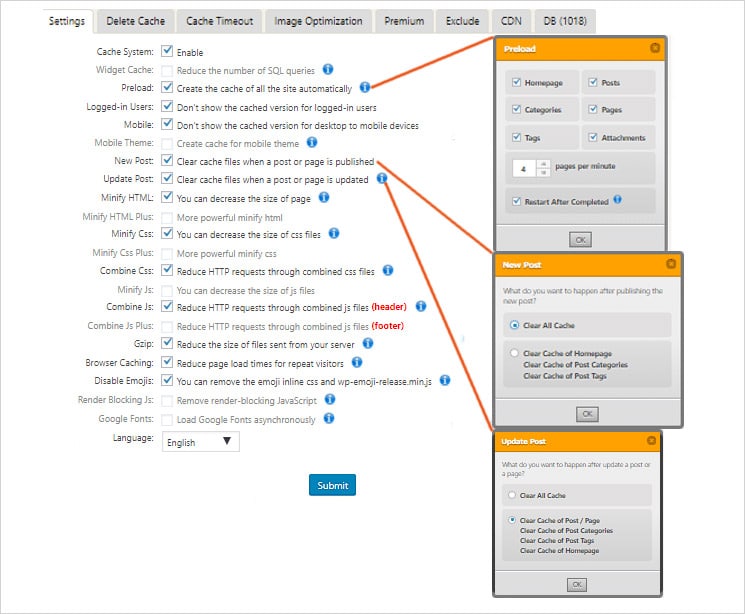Screen dimensions: 745x614
Task: Toggle Logged-in Users checkbox
Action: point(167,106)
